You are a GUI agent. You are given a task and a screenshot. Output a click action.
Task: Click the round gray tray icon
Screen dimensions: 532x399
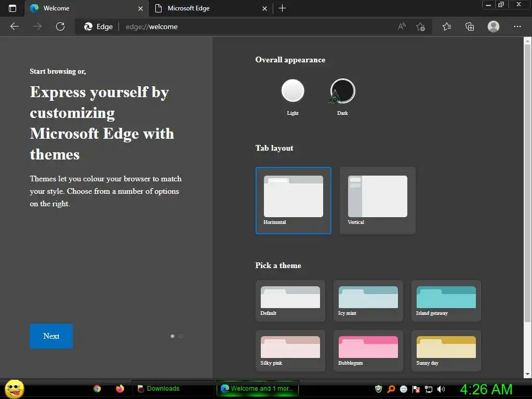(403, 389)
